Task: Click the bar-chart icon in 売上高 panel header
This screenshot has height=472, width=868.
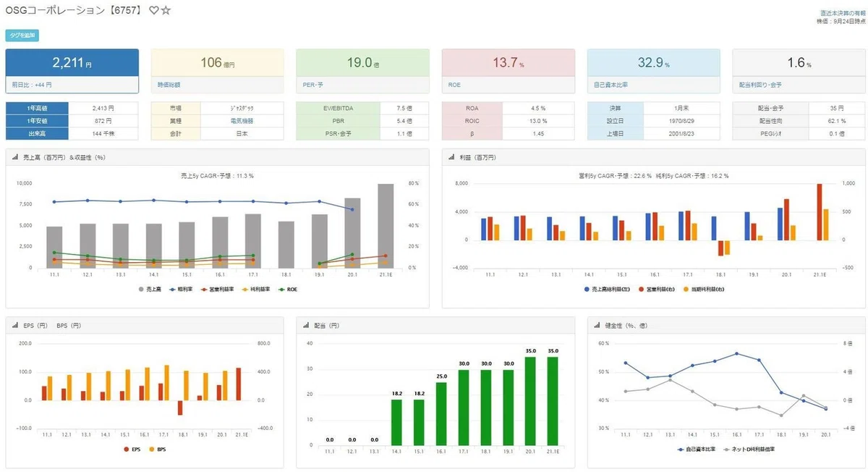Action: (15, 157)
